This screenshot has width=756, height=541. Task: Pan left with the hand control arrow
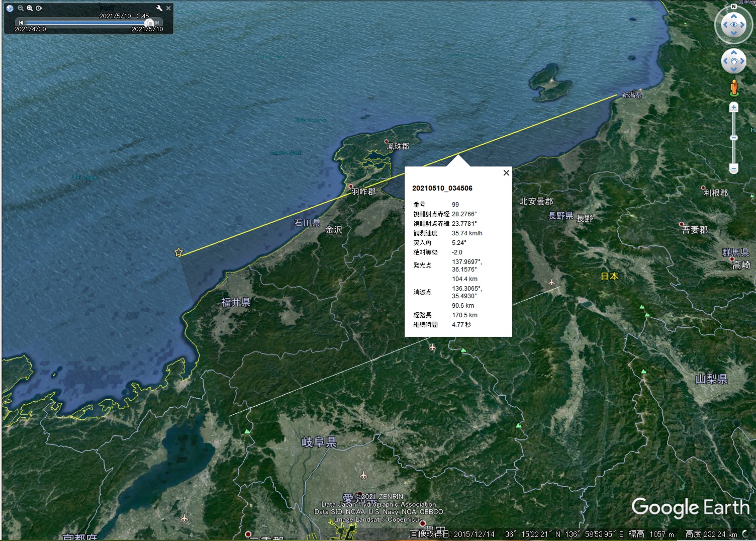pyautogui.click(x=725, y=61)
